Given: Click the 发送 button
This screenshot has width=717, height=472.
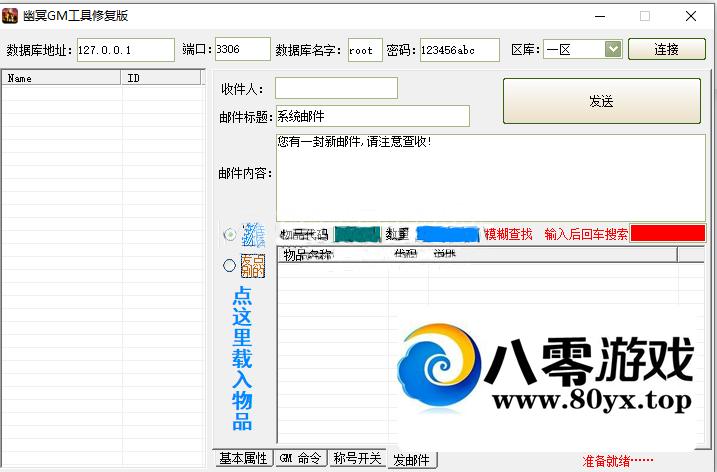Looking at the screenshot, I should 602,101.
